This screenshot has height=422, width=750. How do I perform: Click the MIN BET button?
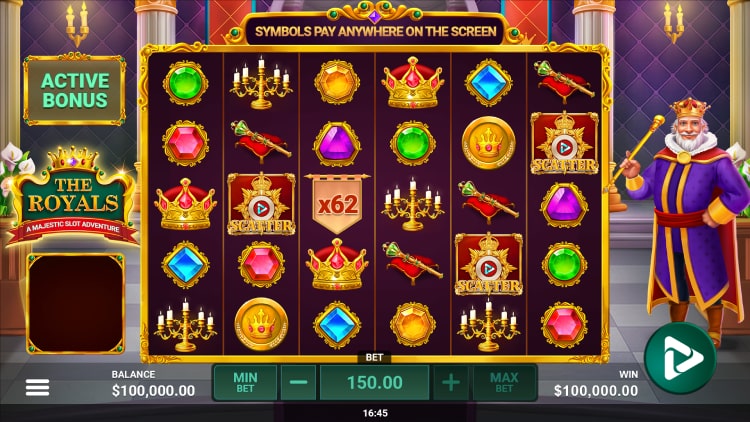tap(245, 382)
